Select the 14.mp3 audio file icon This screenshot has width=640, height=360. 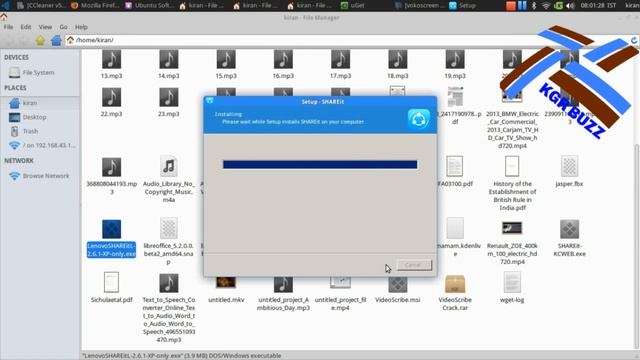tap(169, 60)
